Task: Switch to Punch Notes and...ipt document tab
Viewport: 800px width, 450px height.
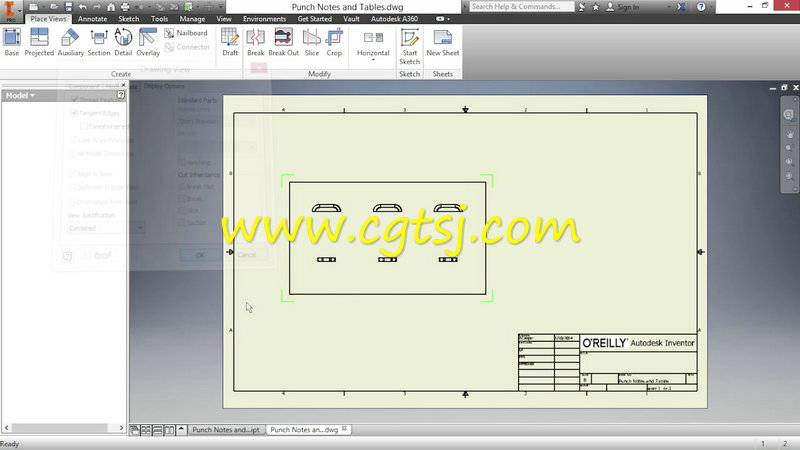Action: [226, 430]
